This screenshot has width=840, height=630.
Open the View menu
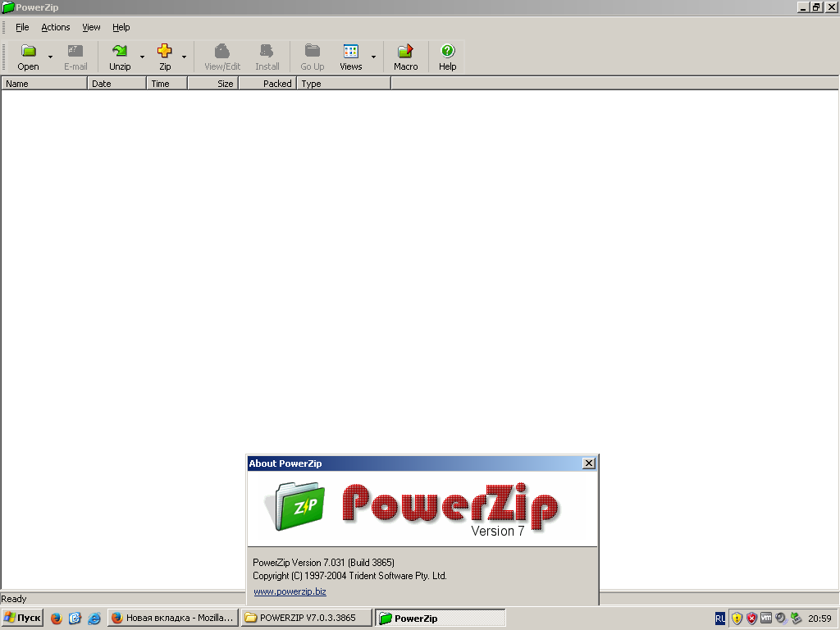pyautogui.click(x=91, y=27)
